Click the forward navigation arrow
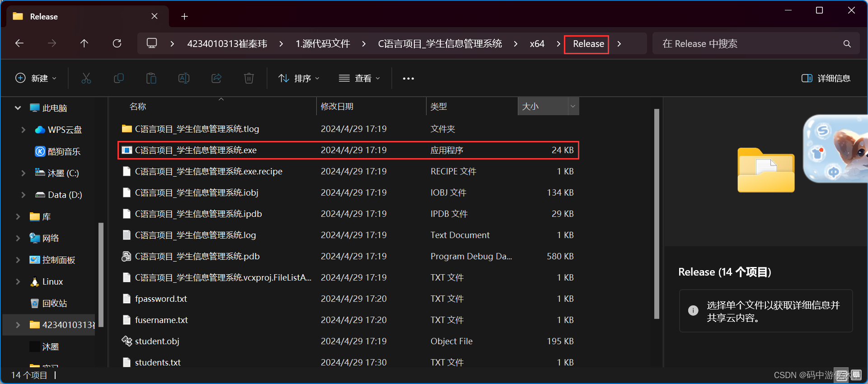Viewport: 868px width, 384px height. 52,43
